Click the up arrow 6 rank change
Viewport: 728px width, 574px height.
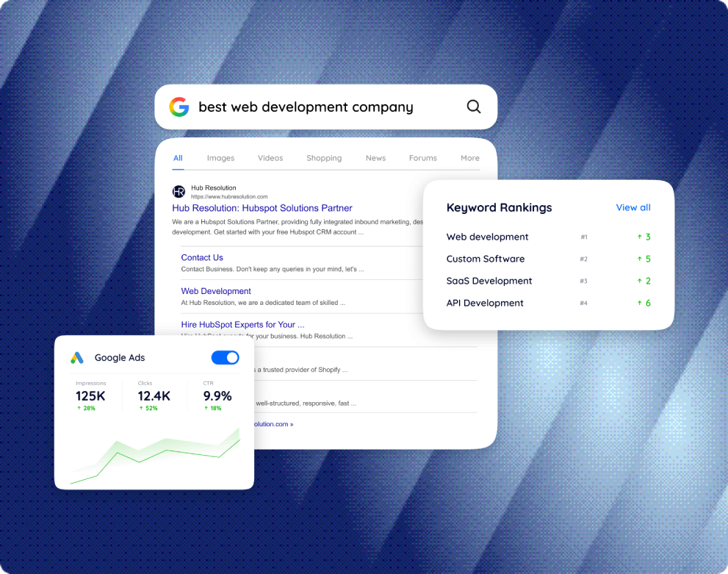[x=644, y=303]
